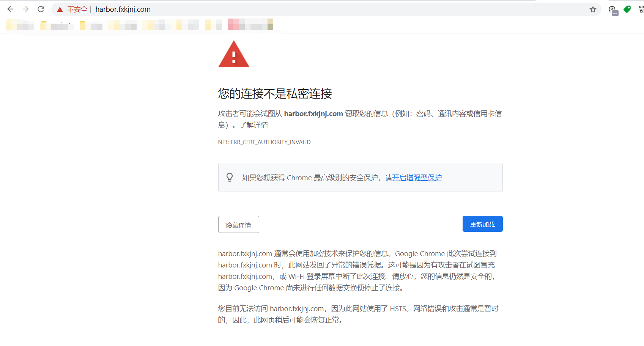Image resolution: width=644 pixels, height=346 pixels.
Task: Click the 不安全 security label
Action: [x=77, y=9]
